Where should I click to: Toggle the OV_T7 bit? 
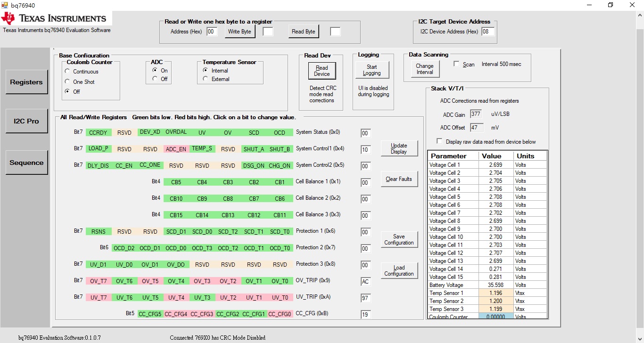tap(99, 281)
